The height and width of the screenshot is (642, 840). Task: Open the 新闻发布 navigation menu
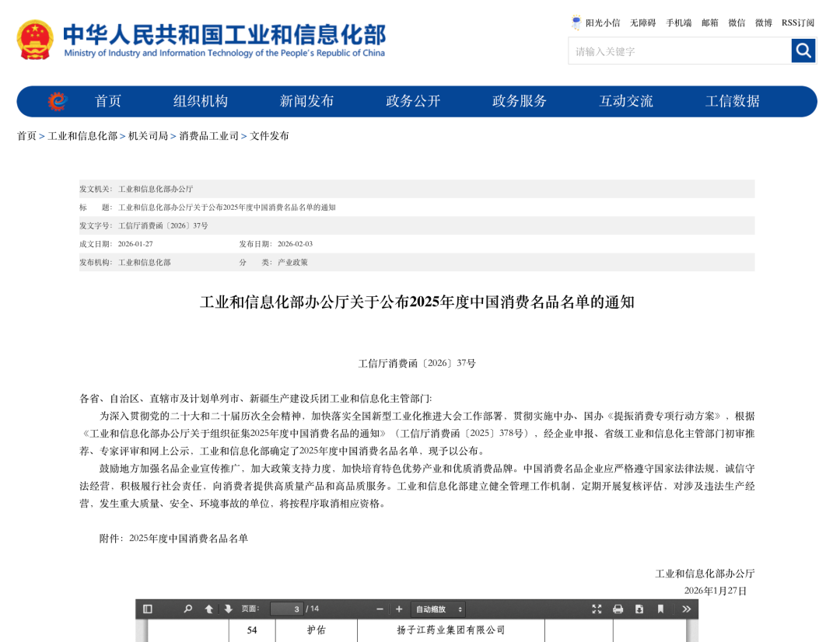306,101
